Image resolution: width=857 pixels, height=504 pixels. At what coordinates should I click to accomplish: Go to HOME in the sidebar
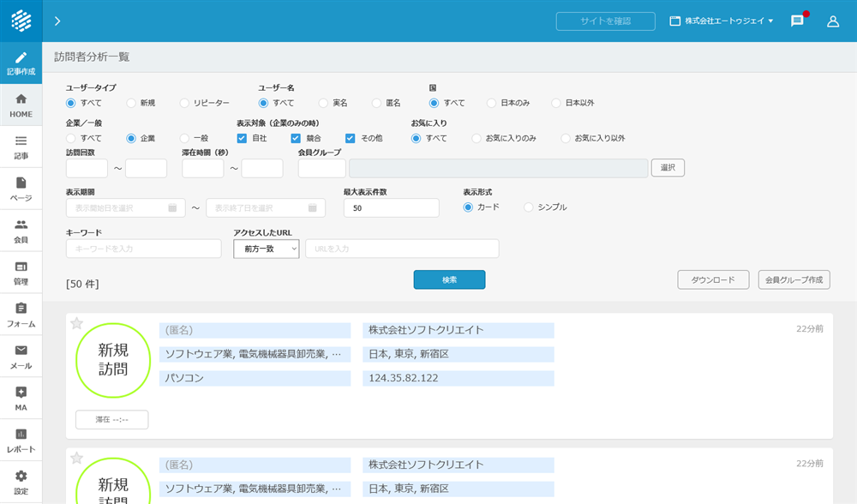tap(21, 105)
